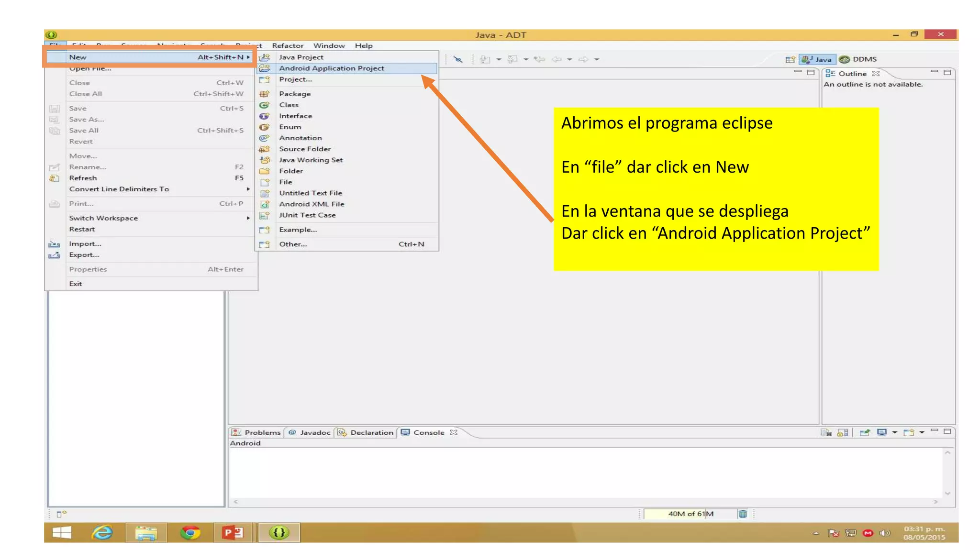Choose Android XML File entry
The width and height of the screenshot is (980, 551).
pyautogui.click(x=347, y=204)
